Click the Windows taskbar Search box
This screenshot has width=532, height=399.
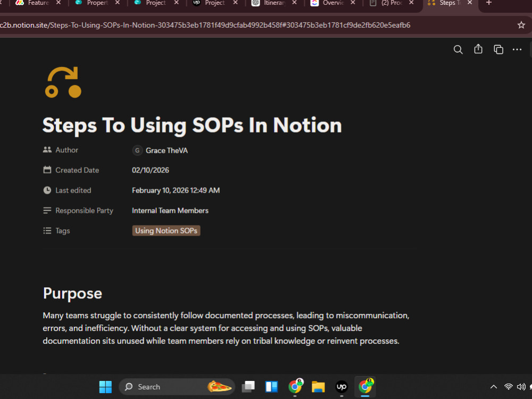point(177,387)
